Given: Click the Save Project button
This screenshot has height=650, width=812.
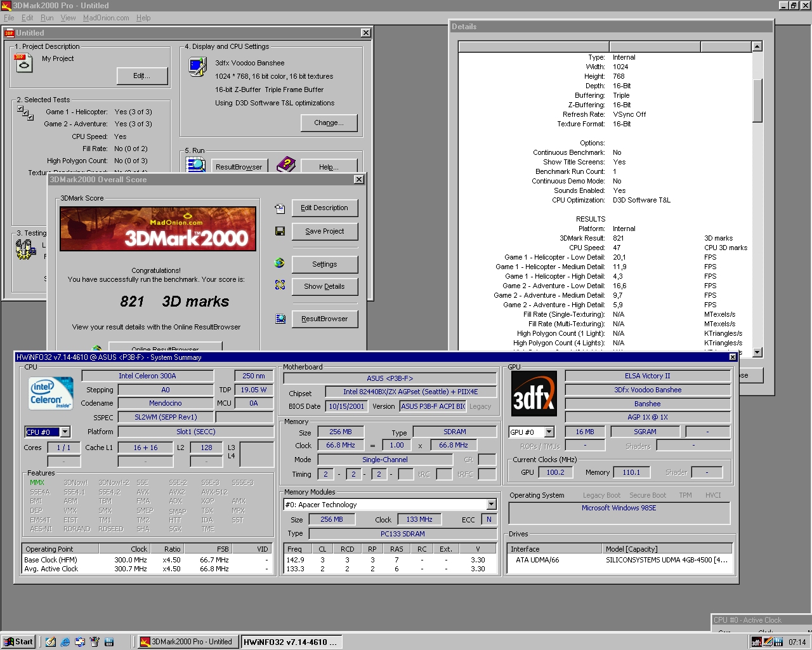Looking at the screenshot, I should point(324,231).
